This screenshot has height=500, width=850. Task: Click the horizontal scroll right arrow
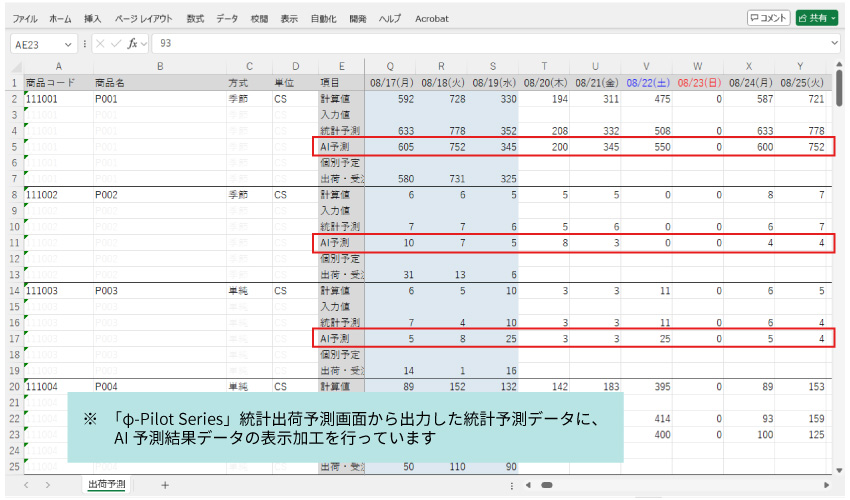[x=826, y=485]
